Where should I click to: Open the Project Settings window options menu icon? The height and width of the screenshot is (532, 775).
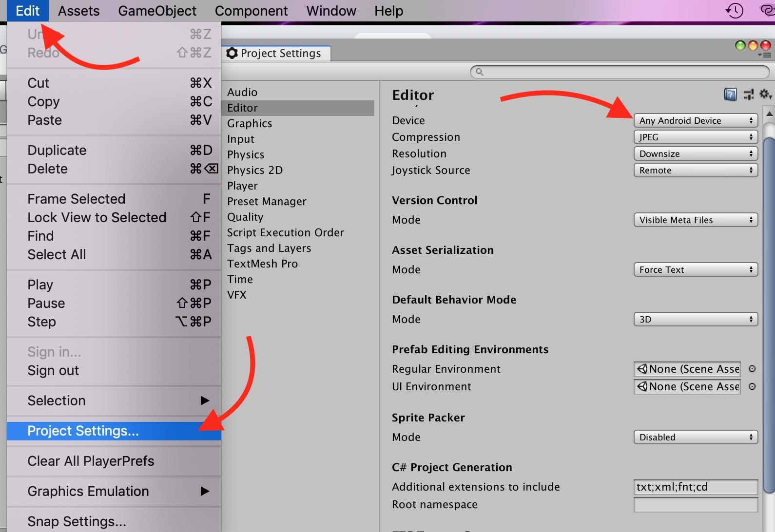coord(763,55)
